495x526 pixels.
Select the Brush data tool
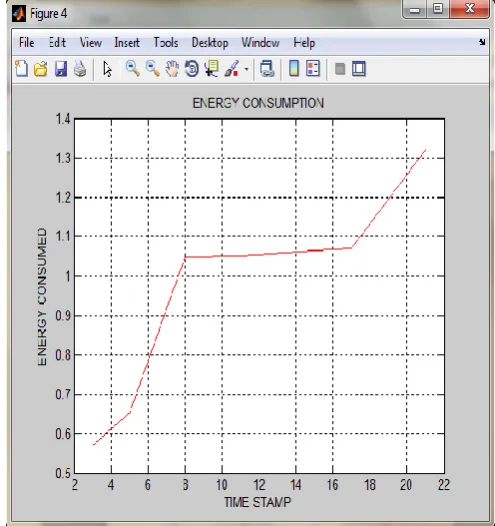tap(232, 69)
